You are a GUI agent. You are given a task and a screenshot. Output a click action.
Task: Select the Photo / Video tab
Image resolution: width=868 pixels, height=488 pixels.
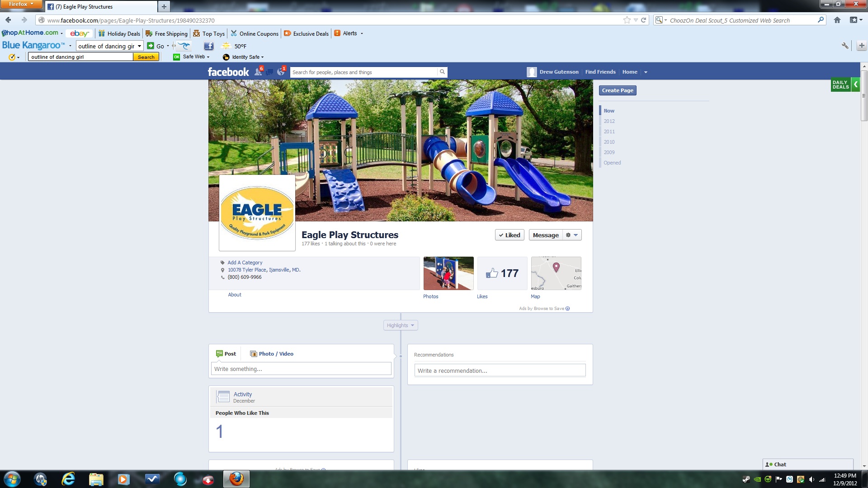point(272,354)
